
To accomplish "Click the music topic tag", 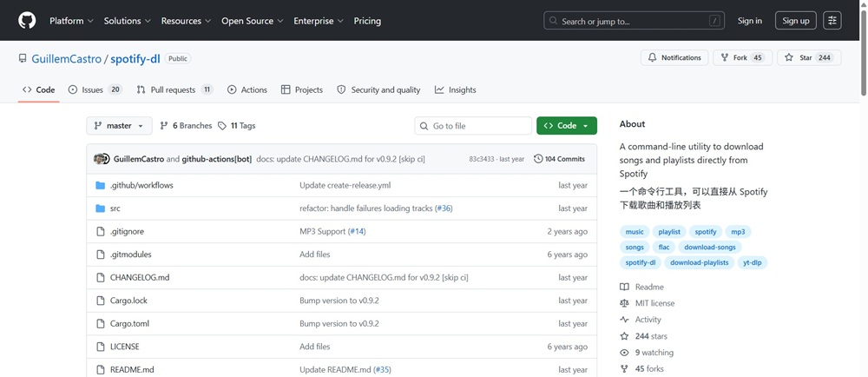I will tap(635, 232).
